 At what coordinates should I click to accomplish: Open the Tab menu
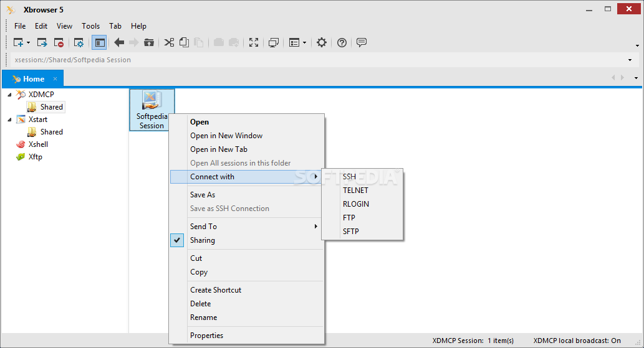click(x=115, y=26)
